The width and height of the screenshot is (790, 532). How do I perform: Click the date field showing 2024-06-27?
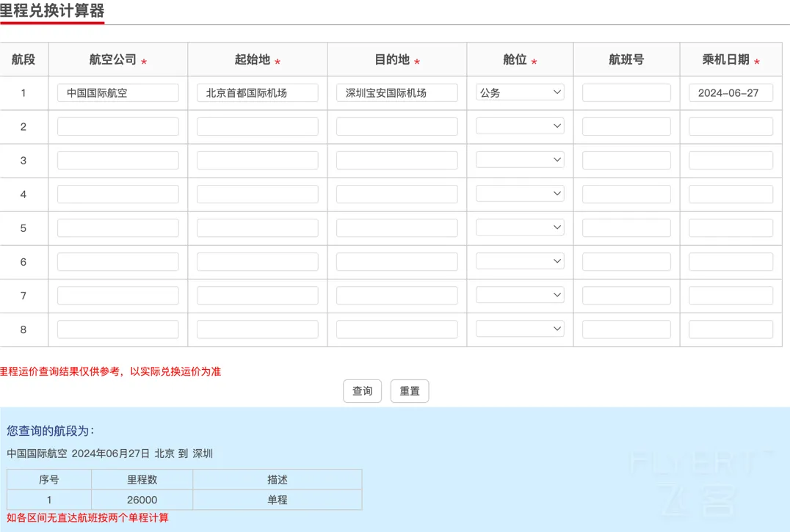731,92
